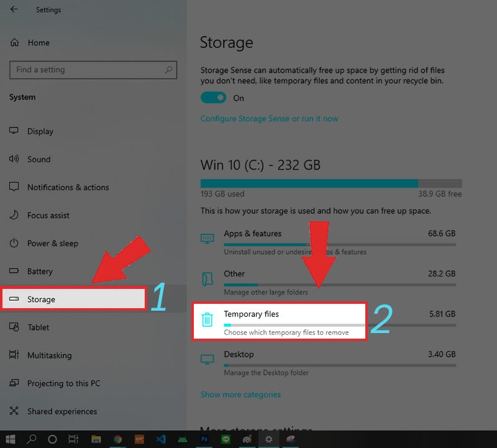
Task: Click the Sound speaker icon in sidebar
Action: 14,158
